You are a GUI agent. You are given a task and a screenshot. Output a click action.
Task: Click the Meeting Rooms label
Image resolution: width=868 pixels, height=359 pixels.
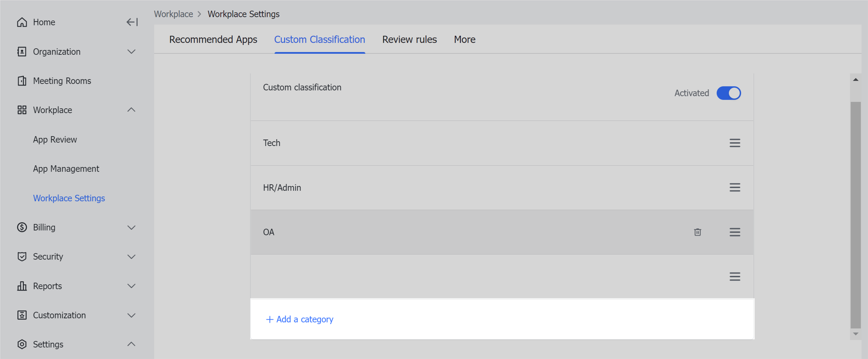pyautogui.click(x=62, y=81)
